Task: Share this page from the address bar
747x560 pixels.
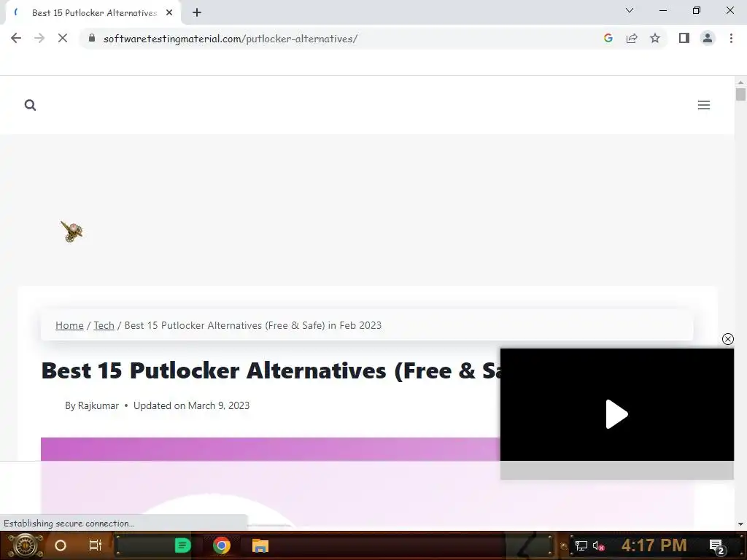Action: pos(632,38)
